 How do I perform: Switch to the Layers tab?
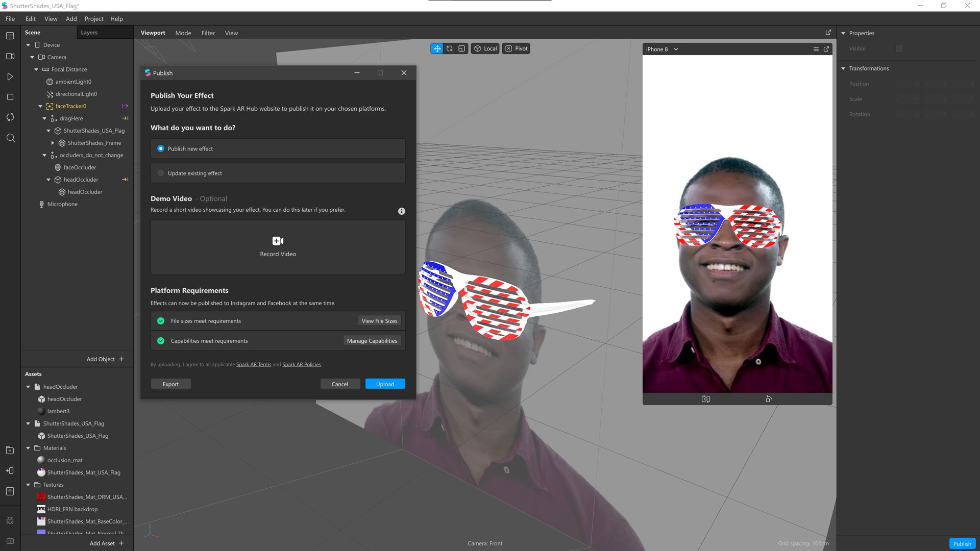pos(89,32)
